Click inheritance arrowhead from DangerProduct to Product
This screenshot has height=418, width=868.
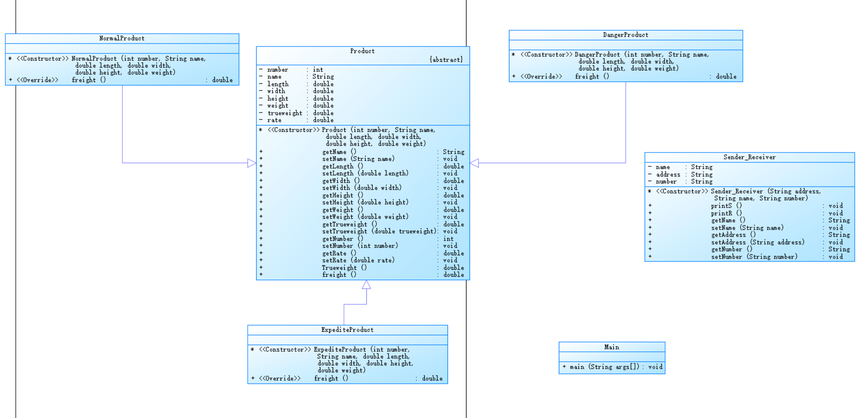pos(475,163)
